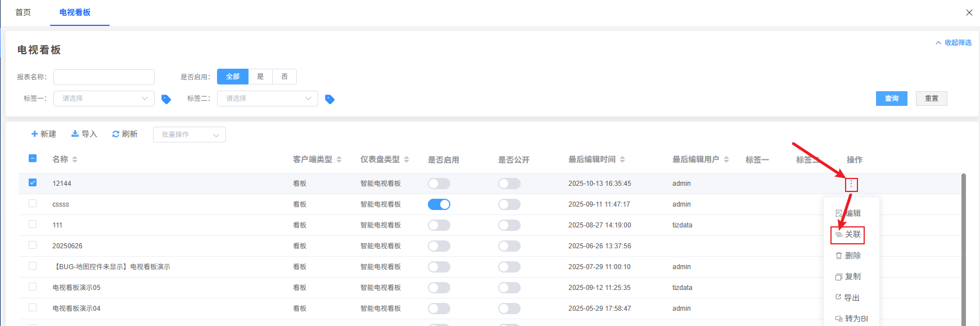Click the tag icon beside 标签一
Image resolution: width=980 pixels, height=326 pixels.
coord(166,99)
